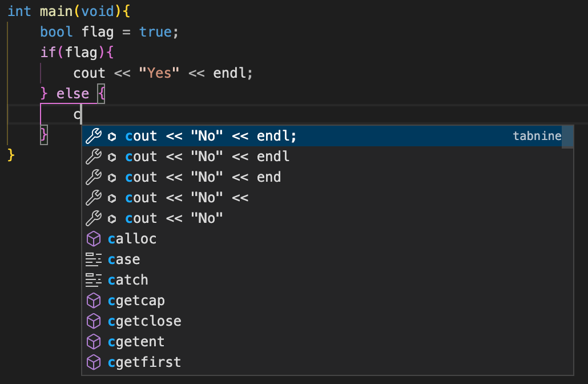The width and height of the screenshot is (588, 384).
Task: Click the int keyword before main
Action: pyautogui.click(x=19, y=11)
